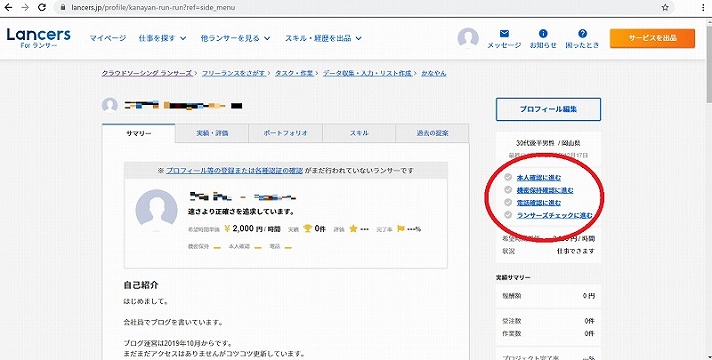
Task: Click check icon beside 本人確認に進む
Action: [508, 177]
